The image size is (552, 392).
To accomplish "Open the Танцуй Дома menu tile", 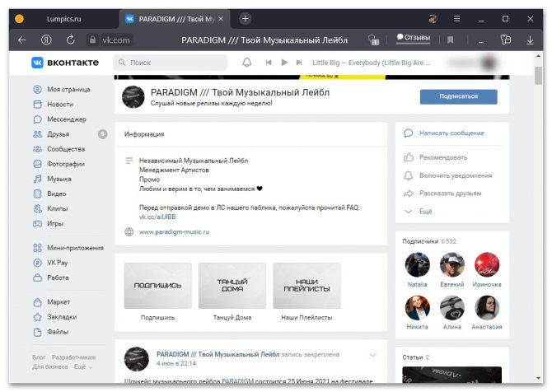I will (232, 292).
